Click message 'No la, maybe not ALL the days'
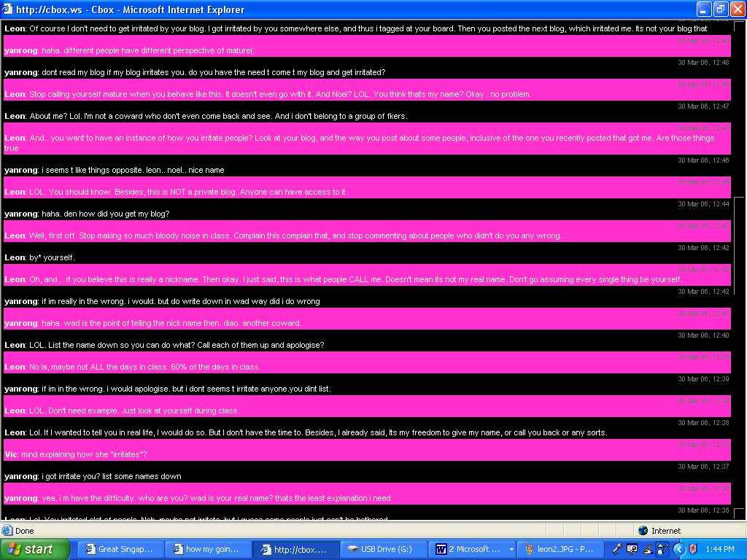The image size is (747, 560). click(x=145, y=367)
